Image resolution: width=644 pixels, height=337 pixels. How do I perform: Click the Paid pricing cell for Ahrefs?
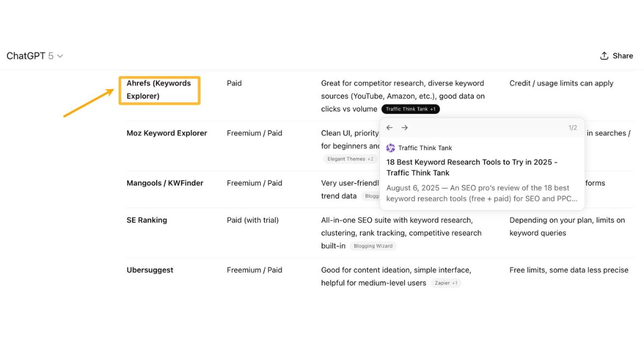pos(235,83)
